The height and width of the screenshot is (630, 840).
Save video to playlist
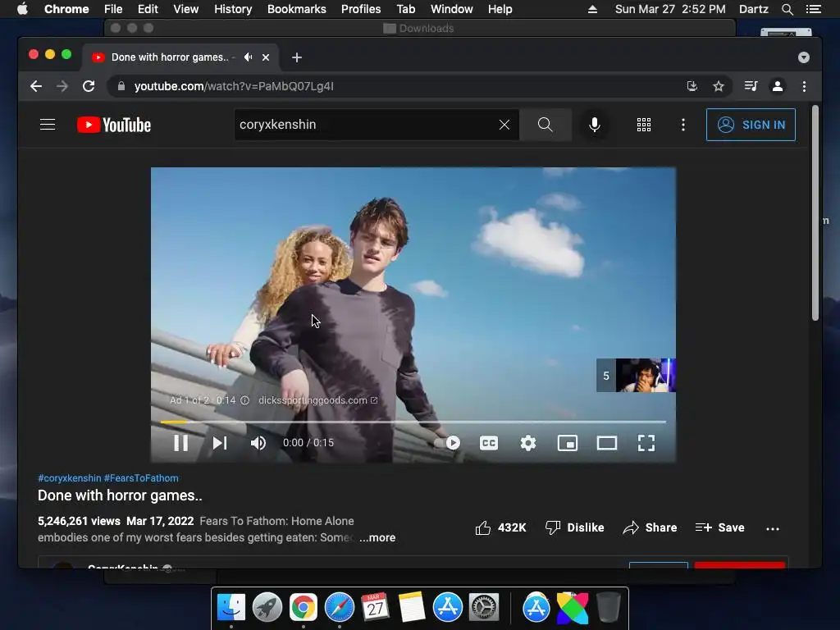point(720,527)
